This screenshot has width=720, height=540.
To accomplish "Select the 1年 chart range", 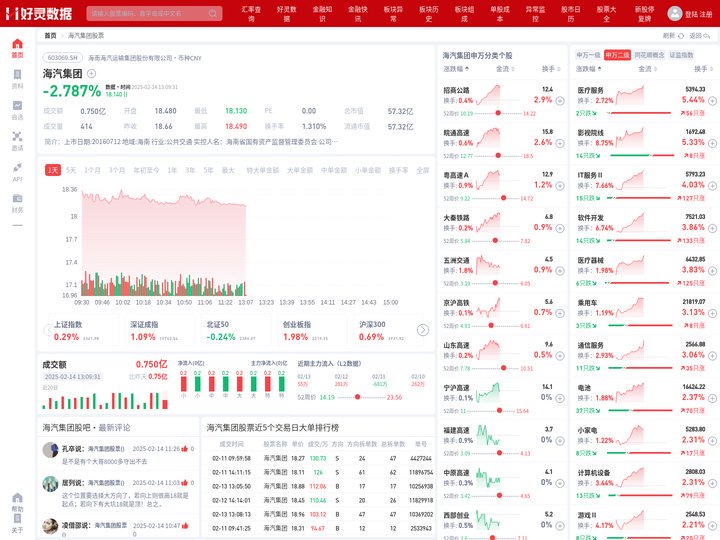I will point(172,170).
